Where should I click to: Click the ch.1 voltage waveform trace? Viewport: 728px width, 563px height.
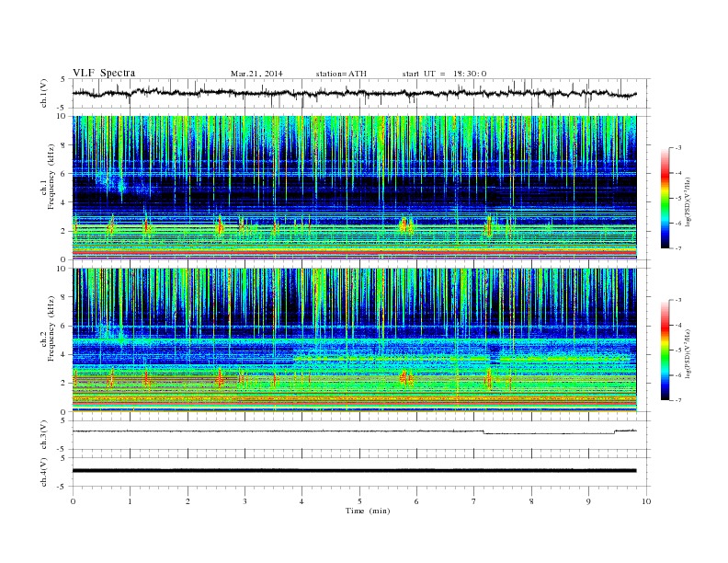(355, 93)
